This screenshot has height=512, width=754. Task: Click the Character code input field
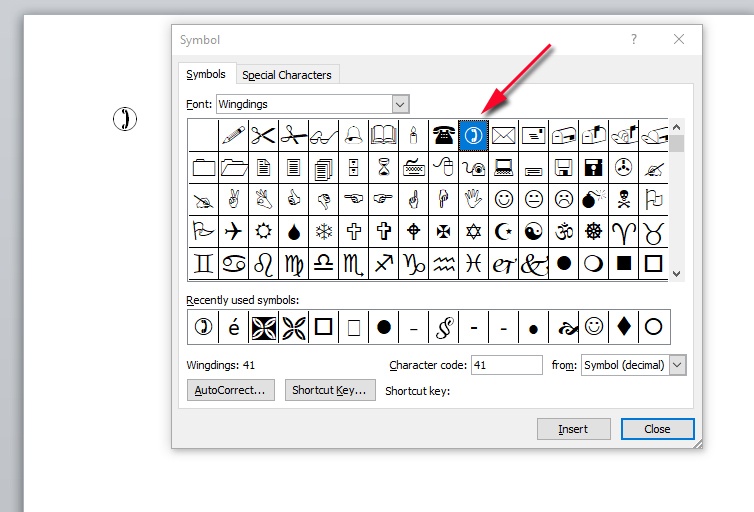tap(506, 365)
